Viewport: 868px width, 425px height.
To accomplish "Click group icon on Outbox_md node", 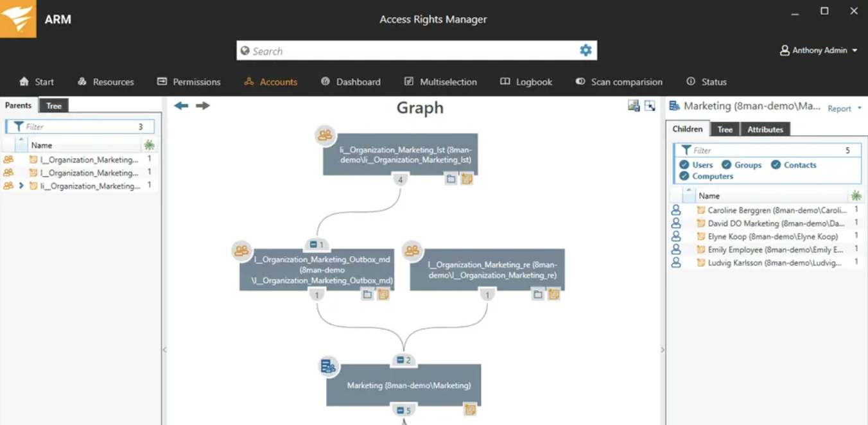I will pos(242,250).
